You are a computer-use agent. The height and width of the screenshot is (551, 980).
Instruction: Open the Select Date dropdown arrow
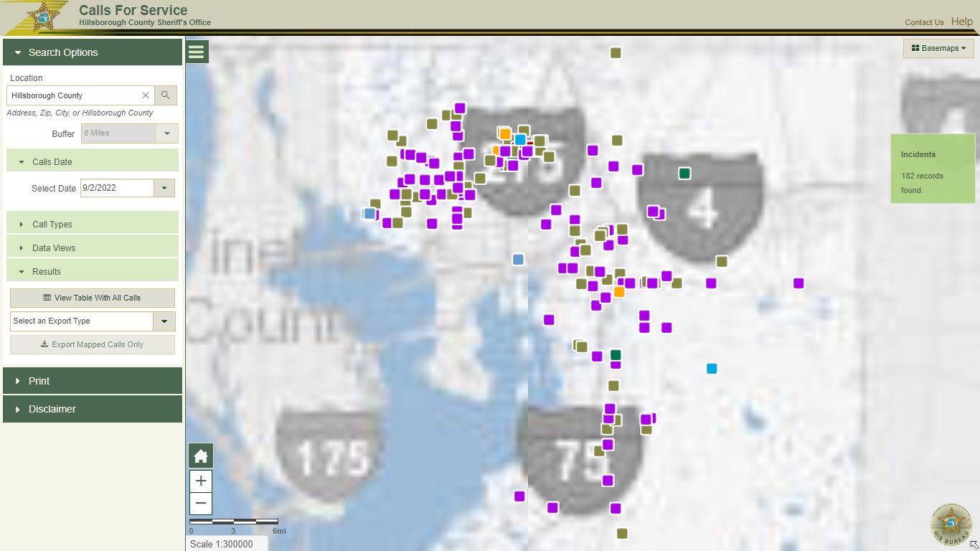(164, 188)
